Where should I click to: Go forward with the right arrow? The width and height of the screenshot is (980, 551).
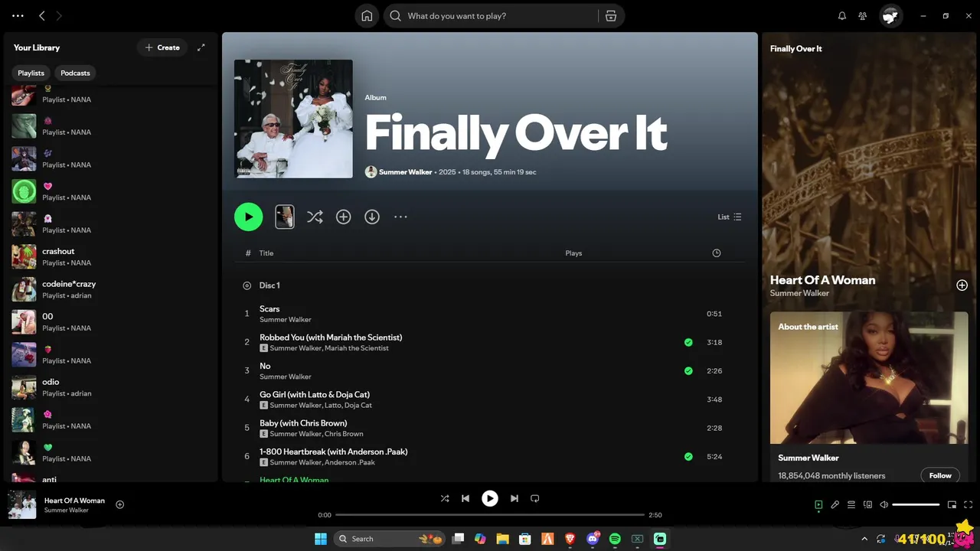(59, 15)
